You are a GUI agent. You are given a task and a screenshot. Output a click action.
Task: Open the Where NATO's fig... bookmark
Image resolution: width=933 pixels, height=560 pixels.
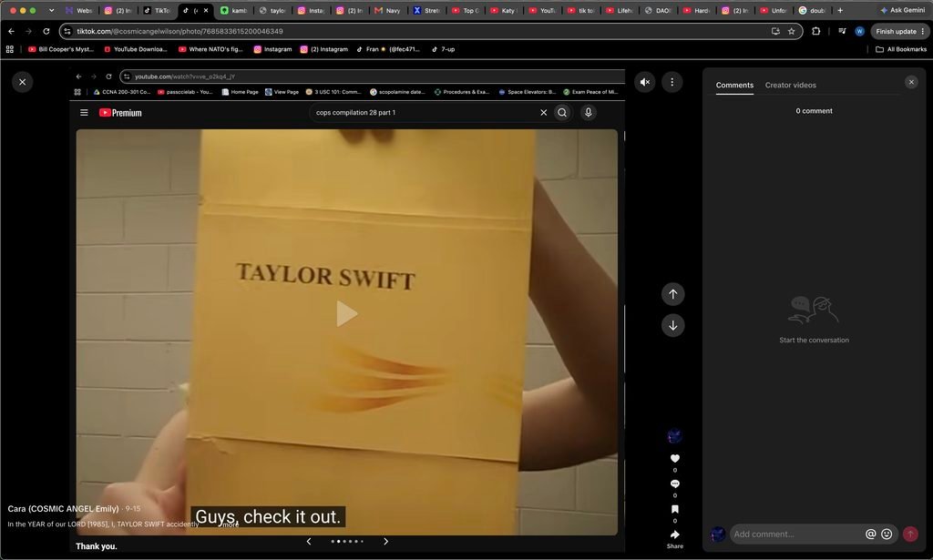pos(210,49)
